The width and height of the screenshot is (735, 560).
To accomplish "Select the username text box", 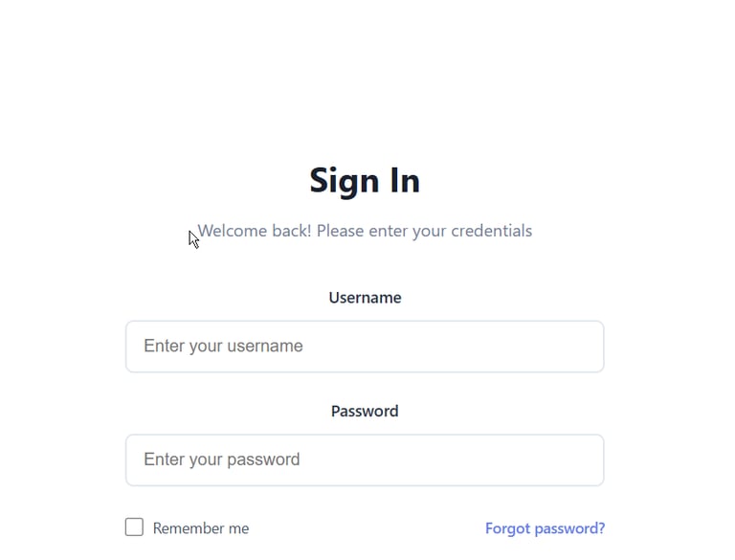I will [365, 347].
